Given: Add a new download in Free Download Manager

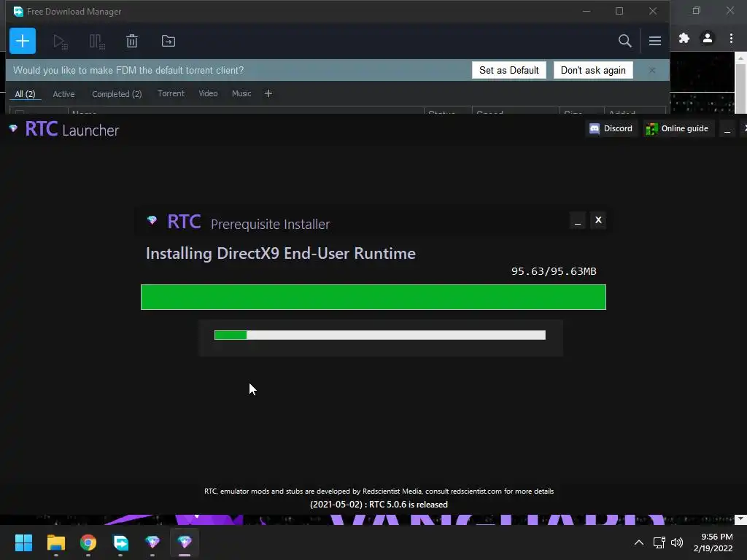Looking at the screenshot, I should point(23,41).
